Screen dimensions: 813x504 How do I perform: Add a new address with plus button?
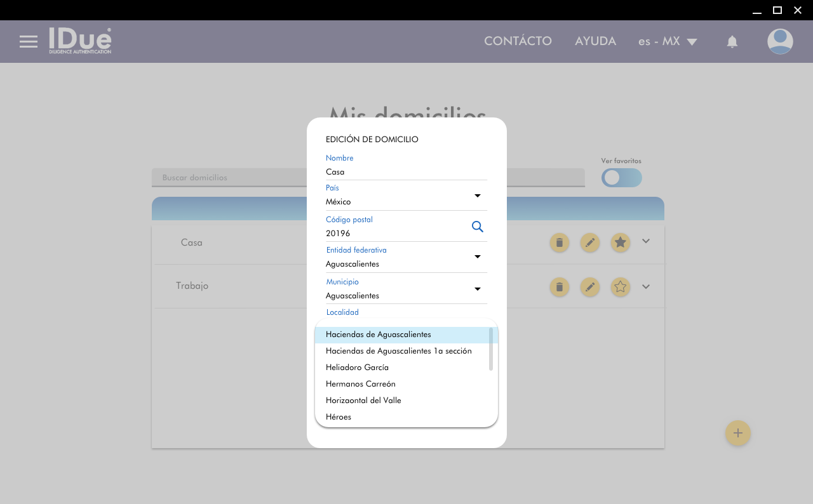pyautogui.click(x=737, y=433)
